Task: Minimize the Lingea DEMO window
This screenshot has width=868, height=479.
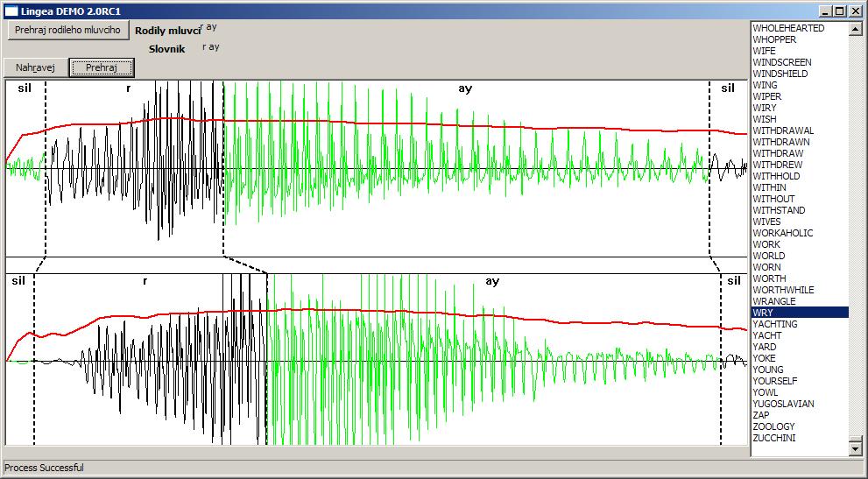Action: pos(827,11)
